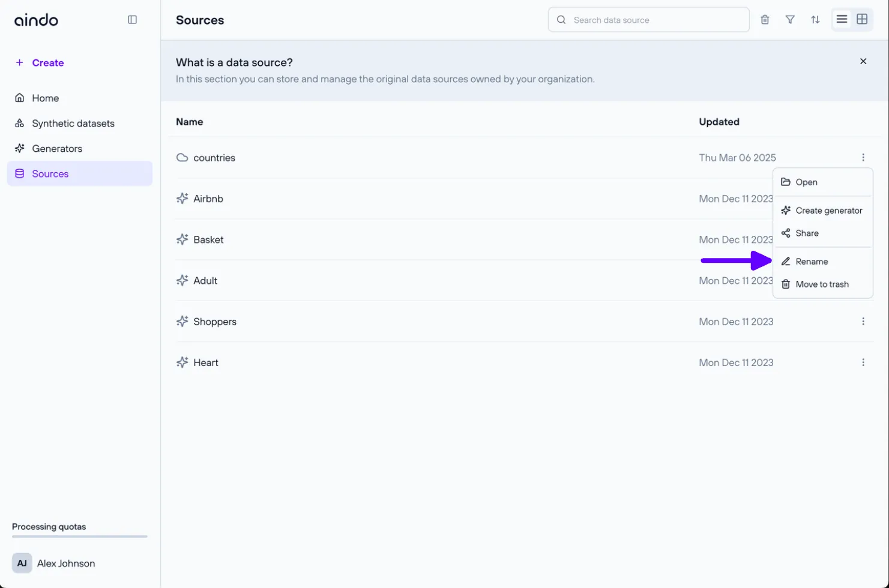Image resolution: width=889 pixels, height=588 pixels.
Task: Open Generators section in sidebar
Action: pyautogui.click(x=57, y=149)
